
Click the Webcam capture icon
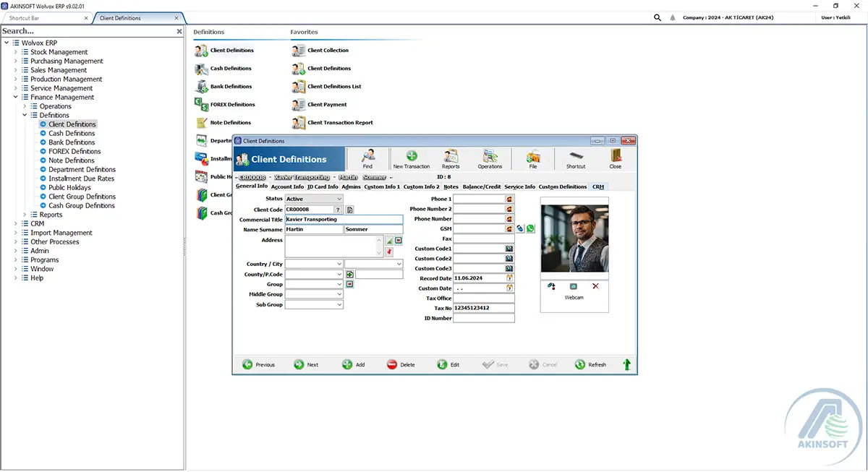click(574, 286)
